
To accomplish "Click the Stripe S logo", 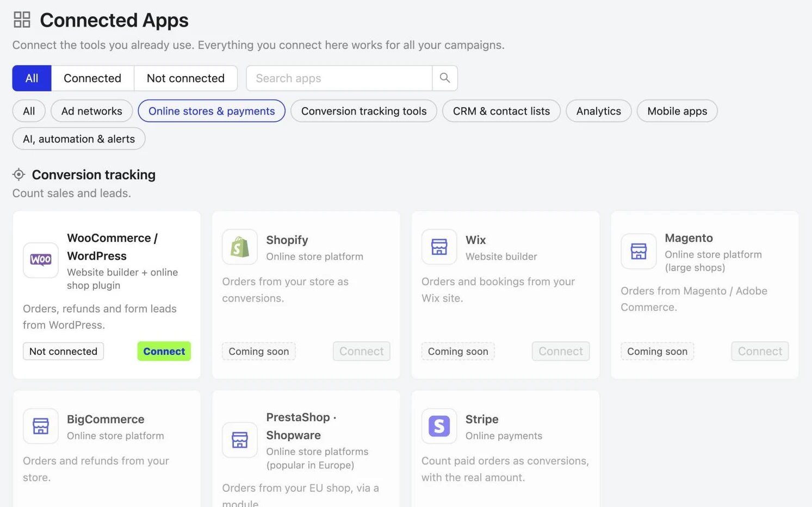I will click(439, 426).
